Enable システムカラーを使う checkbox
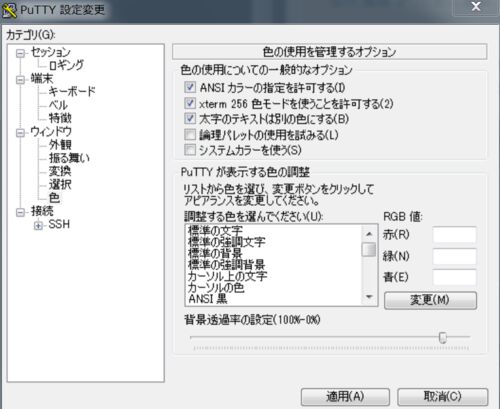 190,150
